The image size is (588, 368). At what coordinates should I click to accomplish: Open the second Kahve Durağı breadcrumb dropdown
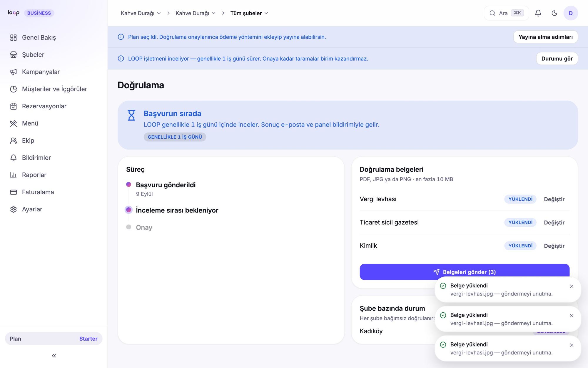point(196,13)
